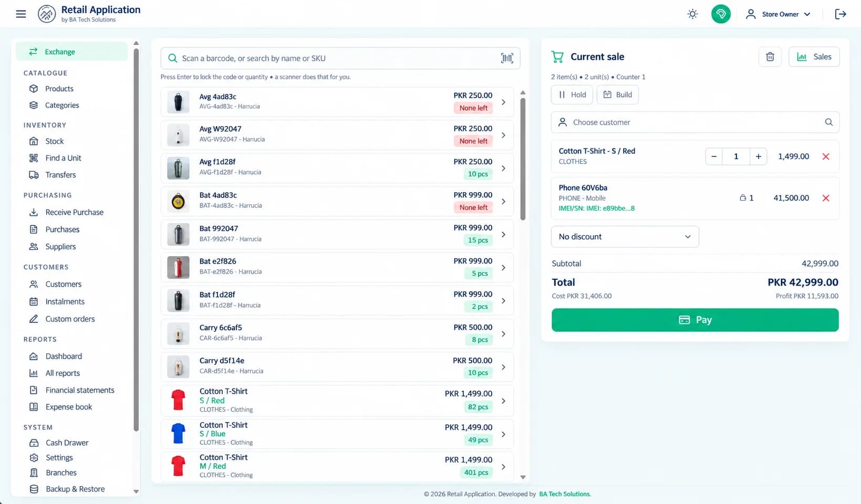Screen dimensions: 861x504
Task: Put the current sale on Hold
Action: pos(572,94)
